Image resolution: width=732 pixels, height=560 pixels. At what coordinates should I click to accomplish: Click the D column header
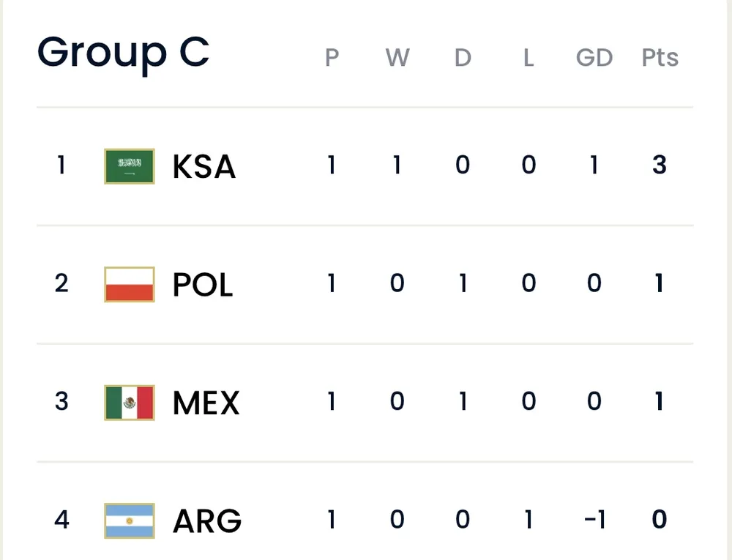(x=463, y=58)
